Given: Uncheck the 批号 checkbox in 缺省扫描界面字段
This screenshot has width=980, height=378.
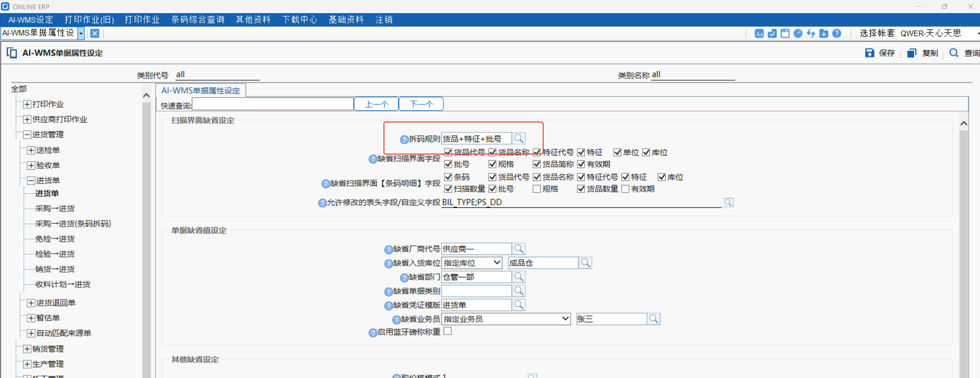Looking at the screenshot, I should [448, 164].
